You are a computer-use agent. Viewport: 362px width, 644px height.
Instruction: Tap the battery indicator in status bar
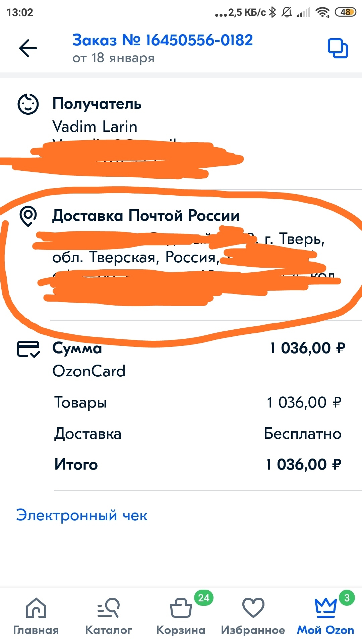(346, 12)
